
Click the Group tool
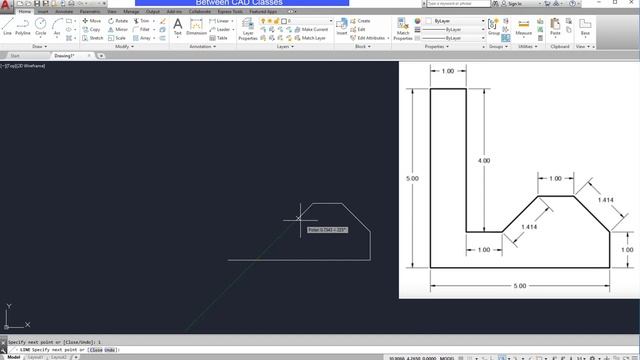[x=493, y=27]
